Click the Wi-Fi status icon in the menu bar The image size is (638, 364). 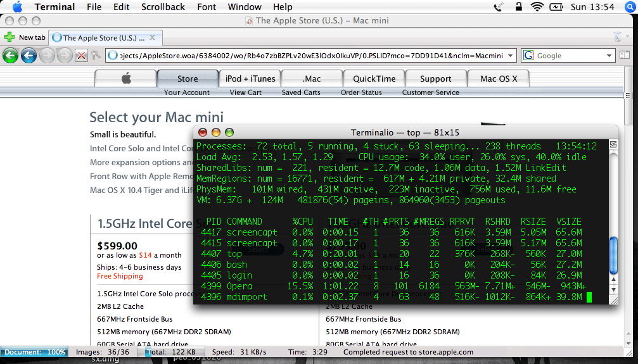pos(537,7)
